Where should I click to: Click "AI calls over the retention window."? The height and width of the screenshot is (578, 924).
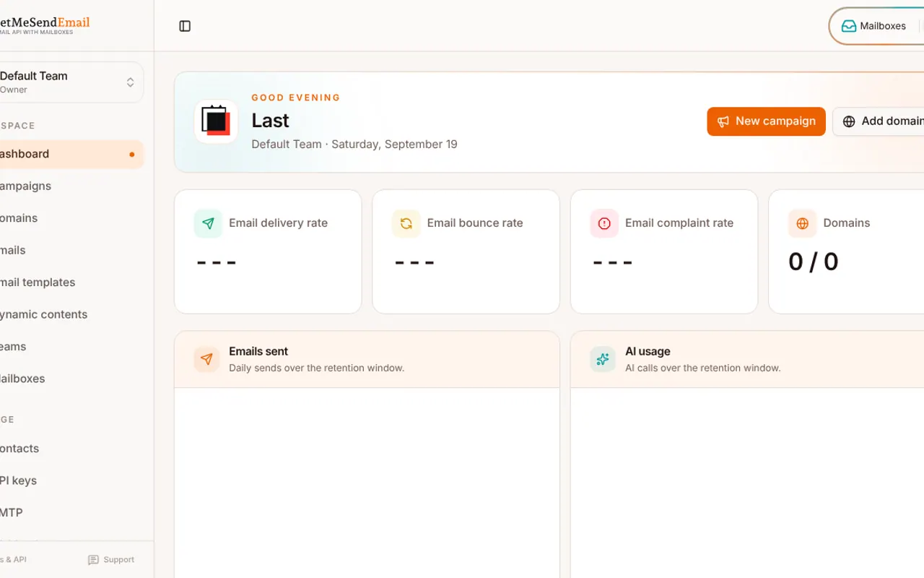coord(703,368)
